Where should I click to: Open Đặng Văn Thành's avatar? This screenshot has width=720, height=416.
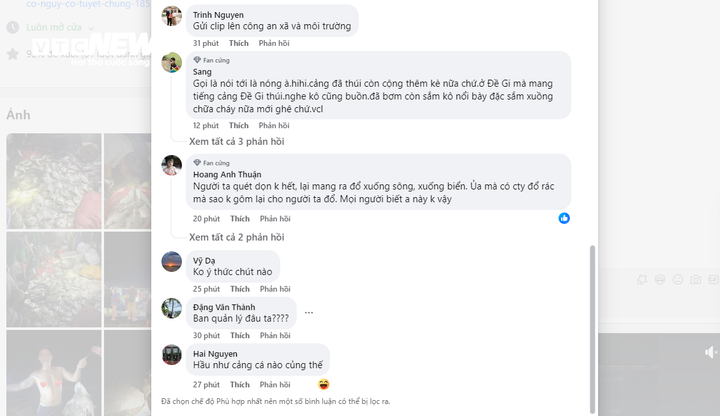point(172,308)
